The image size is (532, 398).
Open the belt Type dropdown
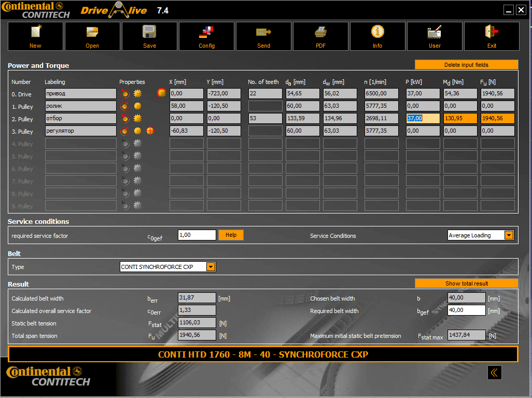tap(211, 267)
